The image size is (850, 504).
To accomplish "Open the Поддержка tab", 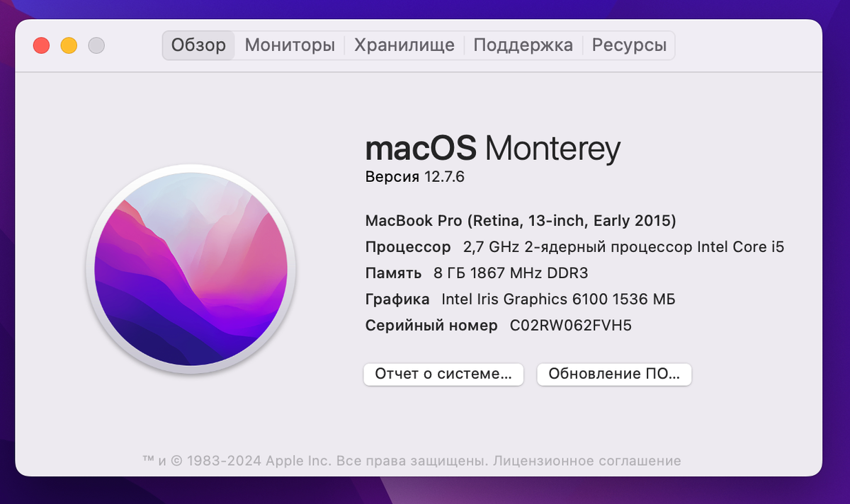I will [523, 45].
